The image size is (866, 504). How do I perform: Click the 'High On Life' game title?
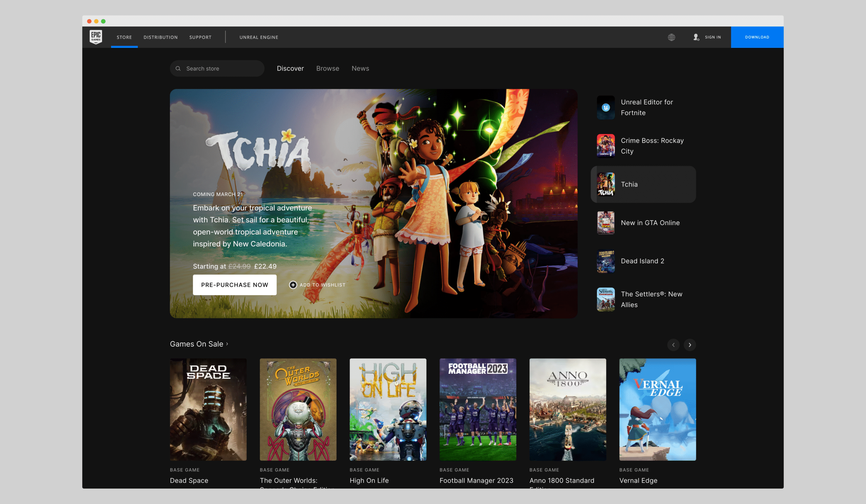(x=369, y=481)
